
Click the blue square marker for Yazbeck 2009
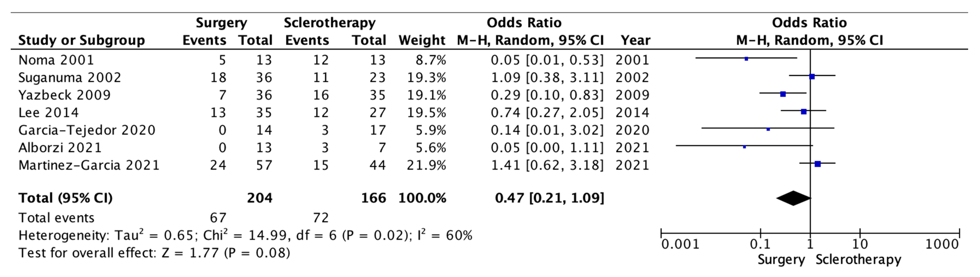click(x=783, y=94)
